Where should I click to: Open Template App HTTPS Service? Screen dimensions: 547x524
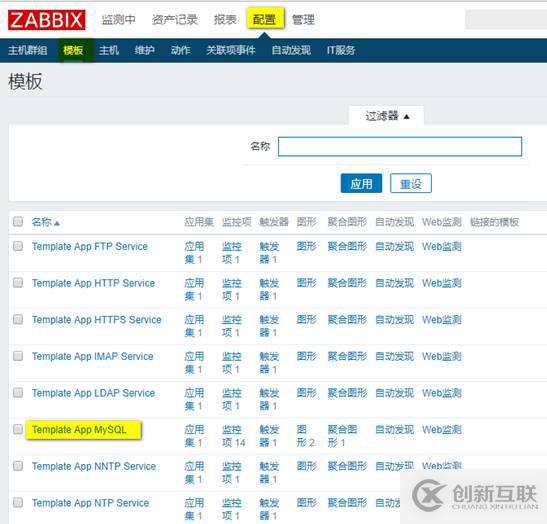click(x=97, y=320)
